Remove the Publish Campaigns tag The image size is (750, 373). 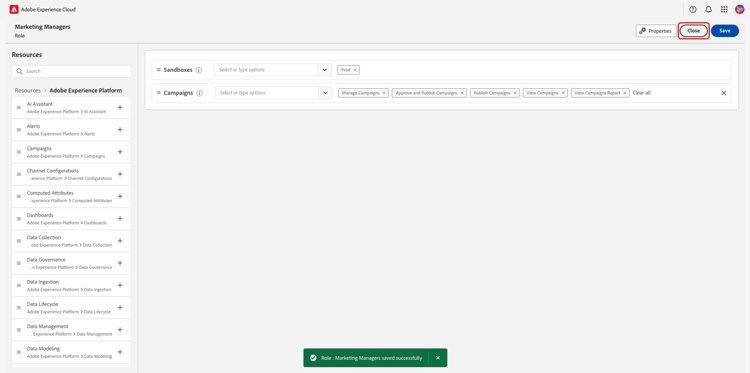[515, 93]
